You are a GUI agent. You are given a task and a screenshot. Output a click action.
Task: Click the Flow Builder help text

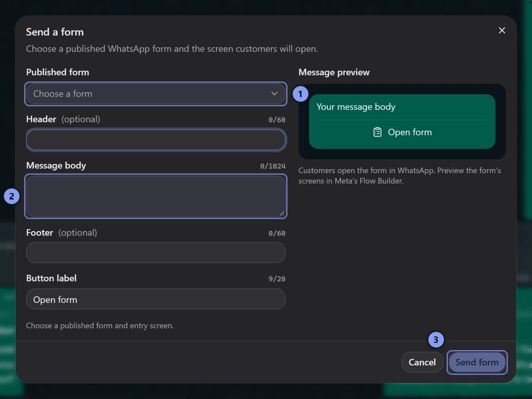400,176
